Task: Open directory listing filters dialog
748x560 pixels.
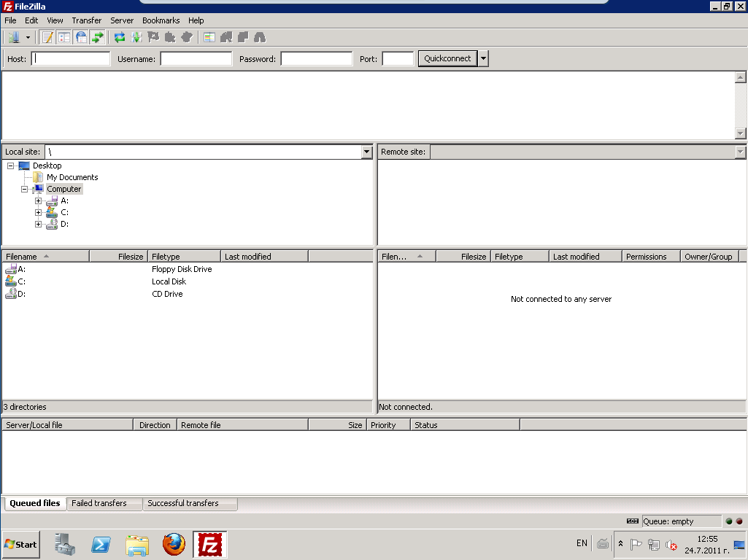Action: [209, 37]
